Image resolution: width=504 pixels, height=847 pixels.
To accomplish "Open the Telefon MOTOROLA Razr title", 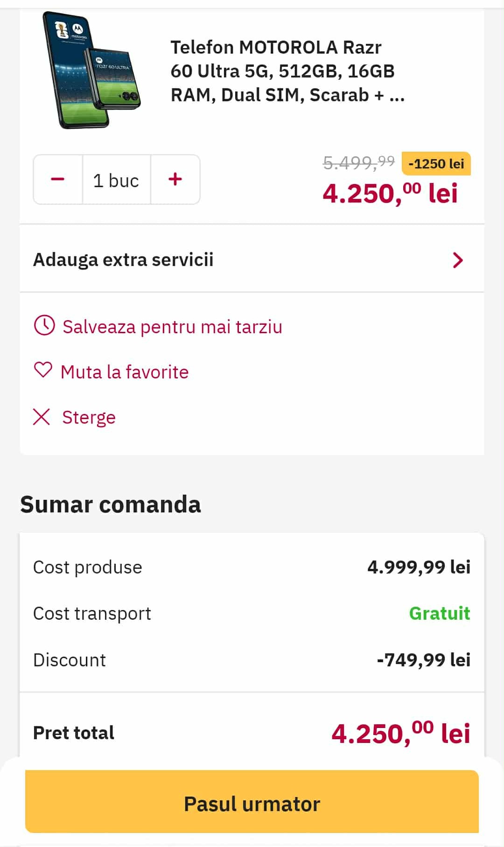I will tap(287, 71).
